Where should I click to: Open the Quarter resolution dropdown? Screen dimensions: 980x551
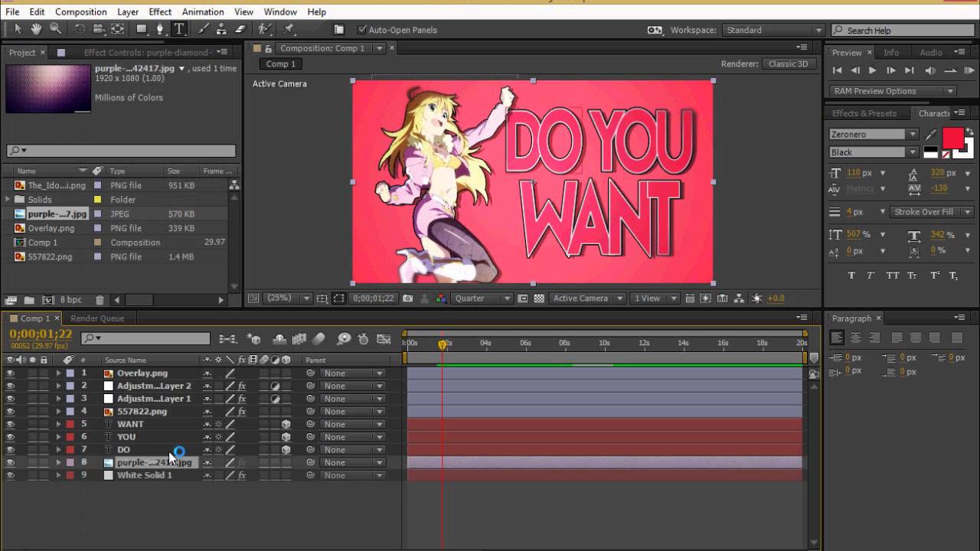point(482,298)
